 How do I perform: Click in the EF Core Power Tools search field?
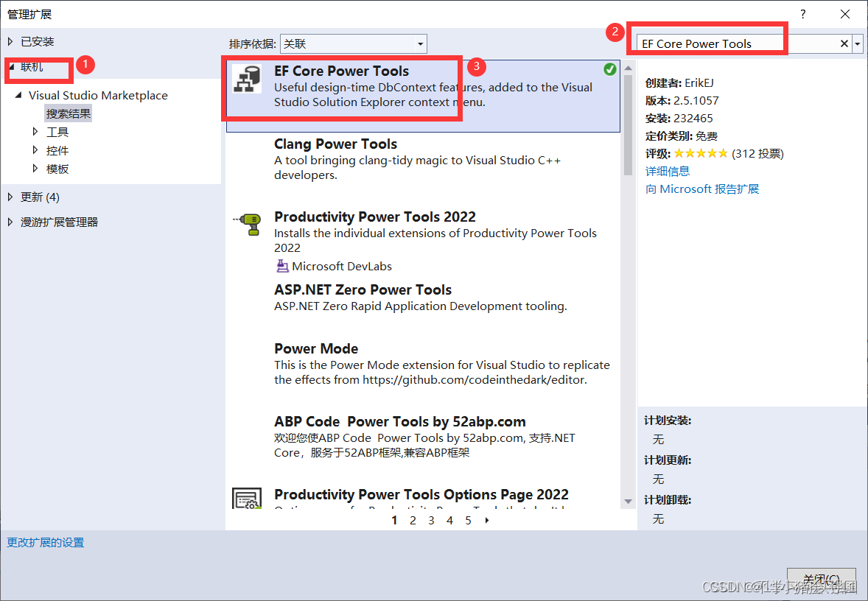click(x=736, y=43)
